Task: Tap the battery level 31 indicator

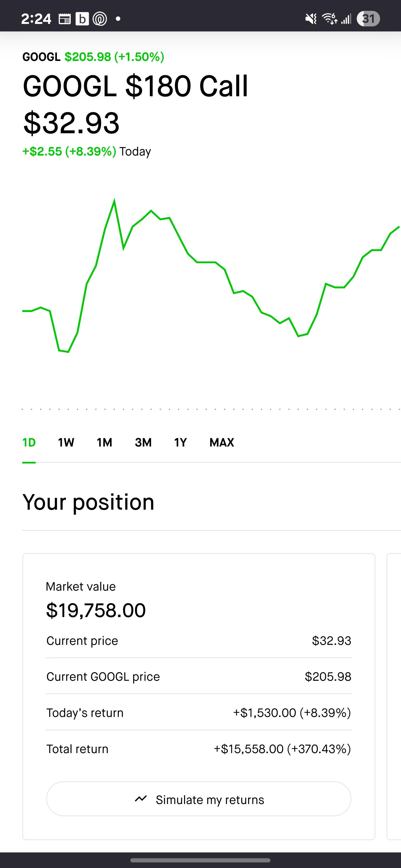Action: click(x=368, y=19)
